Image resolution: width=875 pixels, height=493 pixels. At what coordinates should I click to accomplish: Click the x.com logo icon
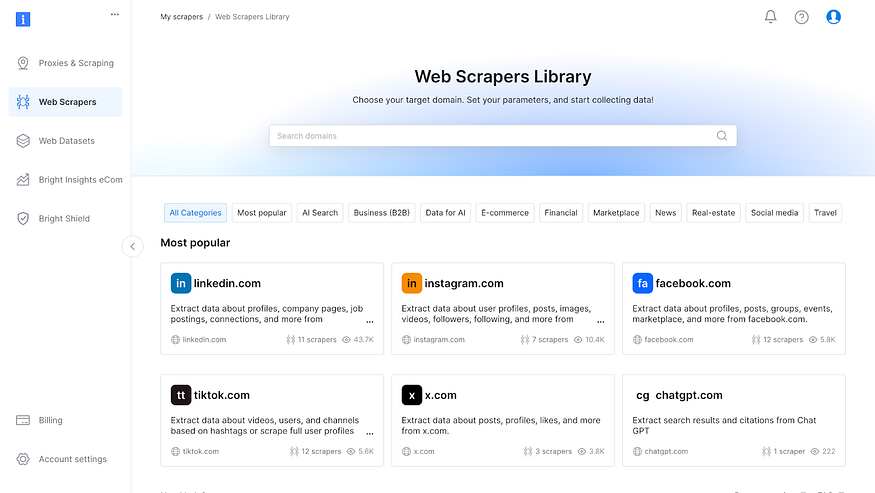click(x=412, y=395)
